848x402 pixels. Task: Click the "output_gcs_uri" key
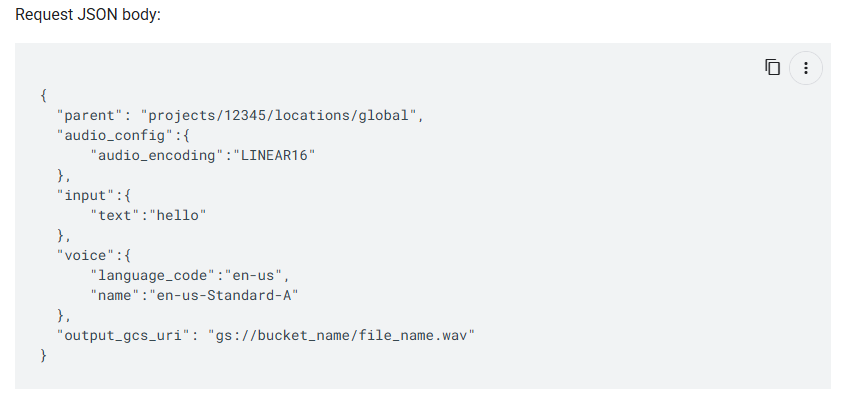click(123, 335)
